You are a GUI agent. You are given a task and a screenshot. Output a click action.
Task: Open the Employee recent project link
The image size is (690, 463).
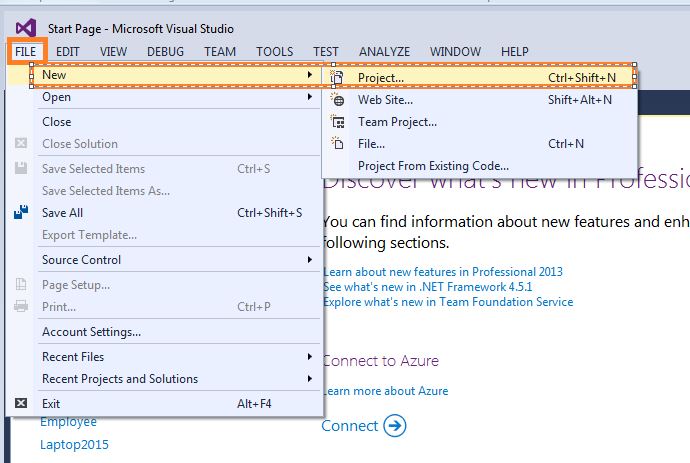[x=68, y=422]
